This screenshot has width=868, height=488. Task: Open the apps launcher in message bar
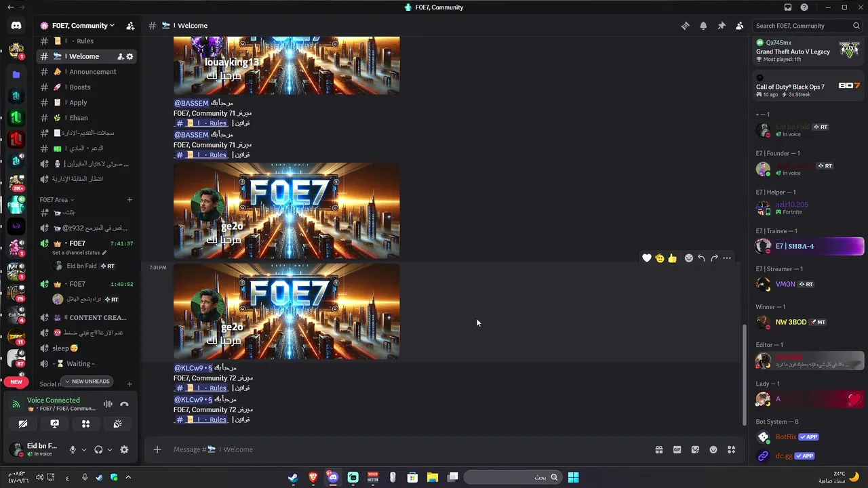point(731,449)
